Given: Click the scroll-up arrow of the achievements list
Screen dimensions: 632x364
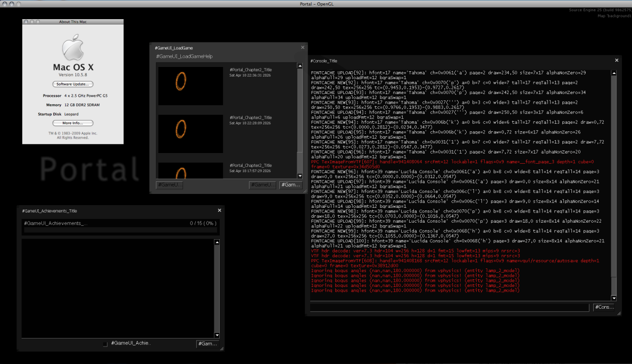Looking at the screenshot, I should (x=217, y=242).
